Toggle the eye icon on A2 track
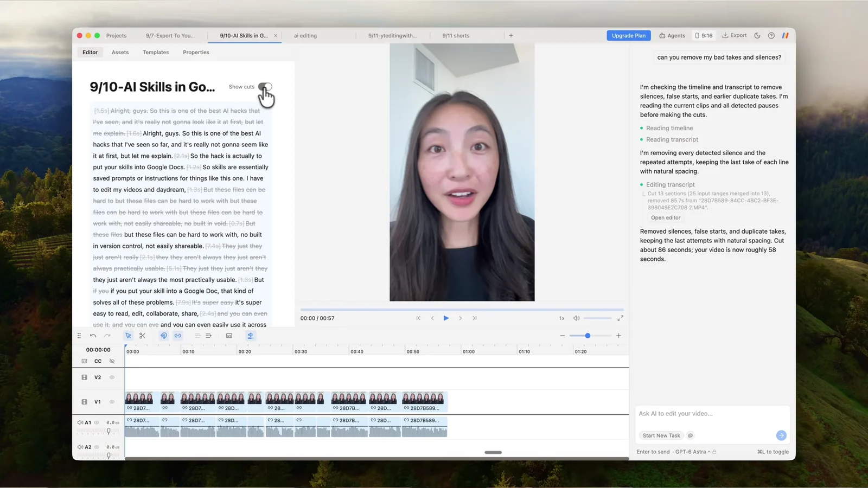The height and width of the screenshot is (488, 868). coord(97,447)
